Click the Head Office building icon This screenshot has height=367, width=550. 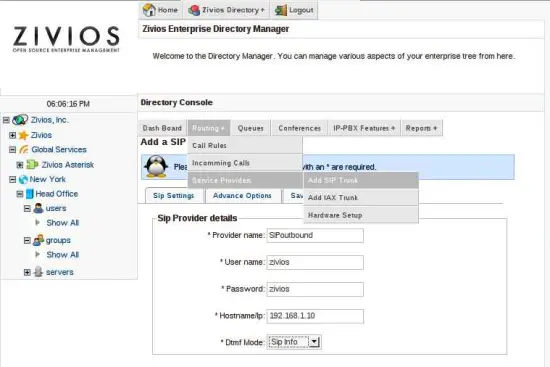pos(30,194)
